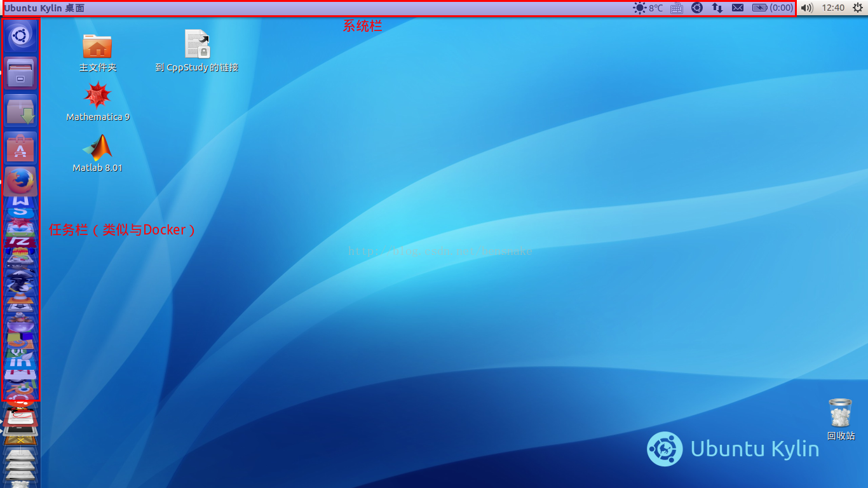Image resolution: width=868 pixels, height=488 pixels.
Task: Open the keyboard input method indicator
Action: (676, 8)
